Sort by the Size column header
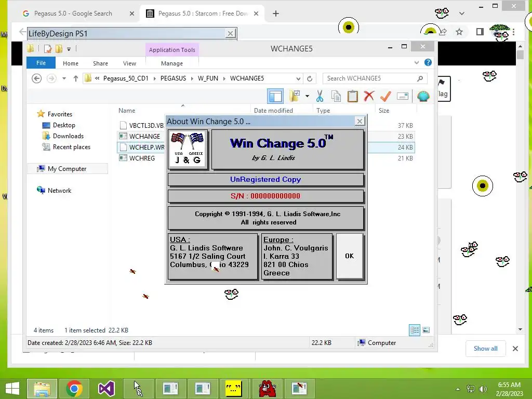532x399 pixels. click(x=384, y=111)
